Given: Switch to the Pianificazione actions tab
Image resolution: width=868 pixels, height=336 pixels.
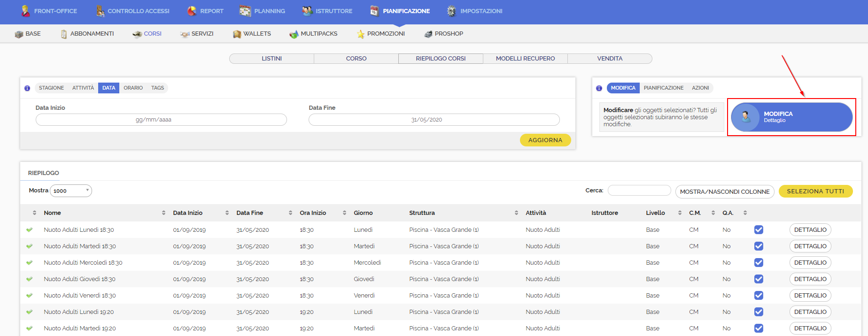Looking at the screenshot, I should (x=663, y=88).
